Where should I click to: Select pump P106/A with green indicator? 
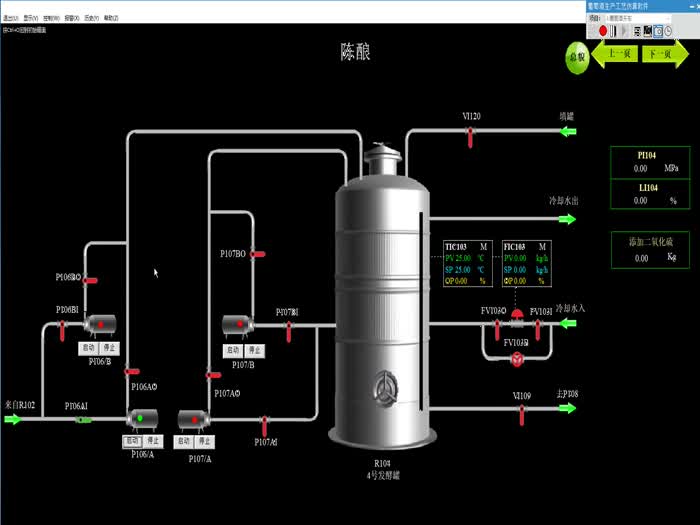140,418
